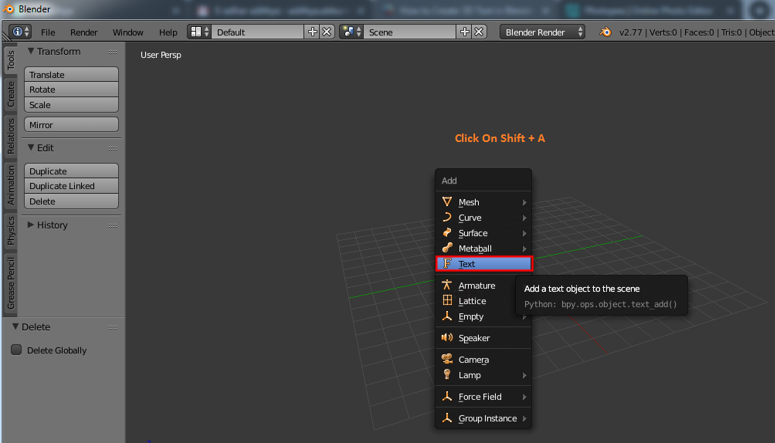Choose Force Field from the Add menu

pyautogui.click(x=484, y=397)
